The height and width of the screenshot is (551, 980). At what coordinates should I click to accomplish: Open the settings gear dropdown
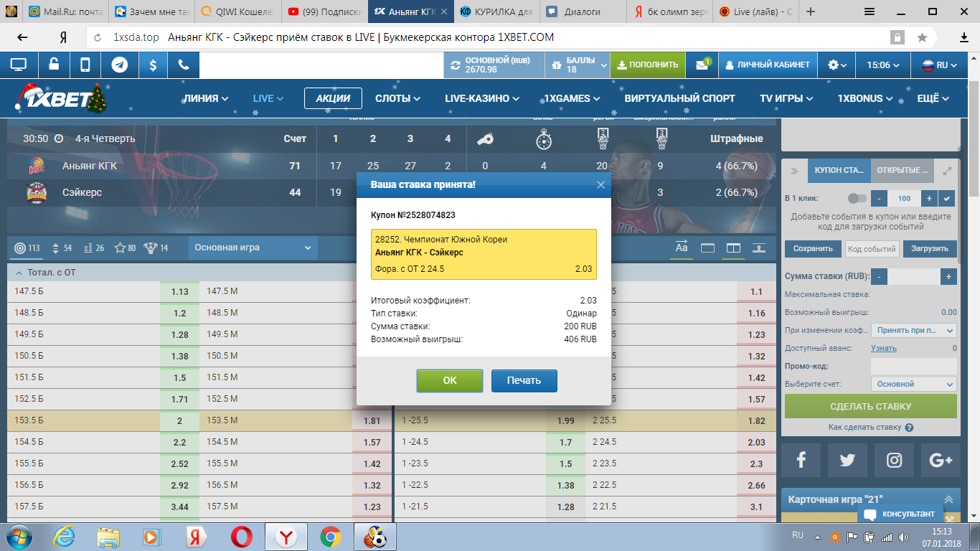tap(837, 65)
